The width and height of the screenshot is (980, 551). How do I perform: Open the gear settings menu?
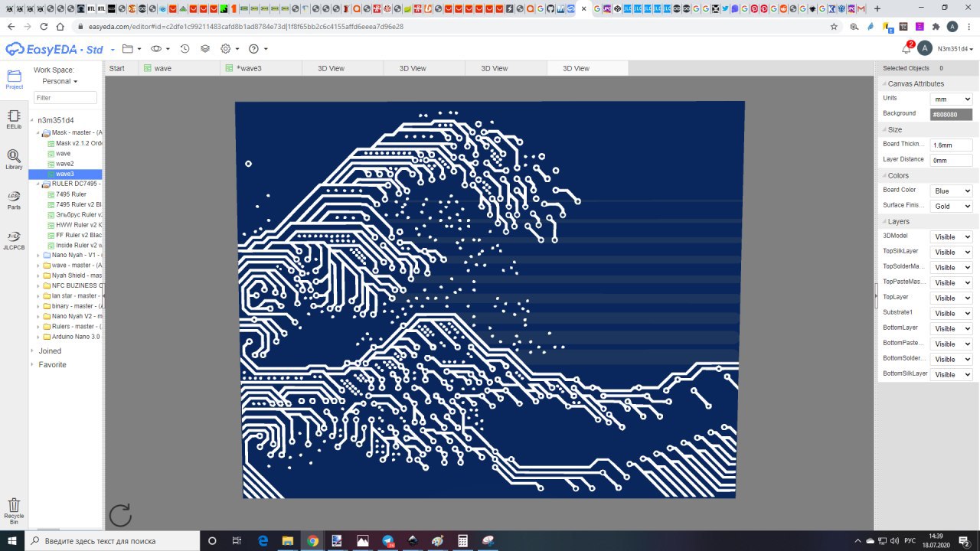click(229, 48)
